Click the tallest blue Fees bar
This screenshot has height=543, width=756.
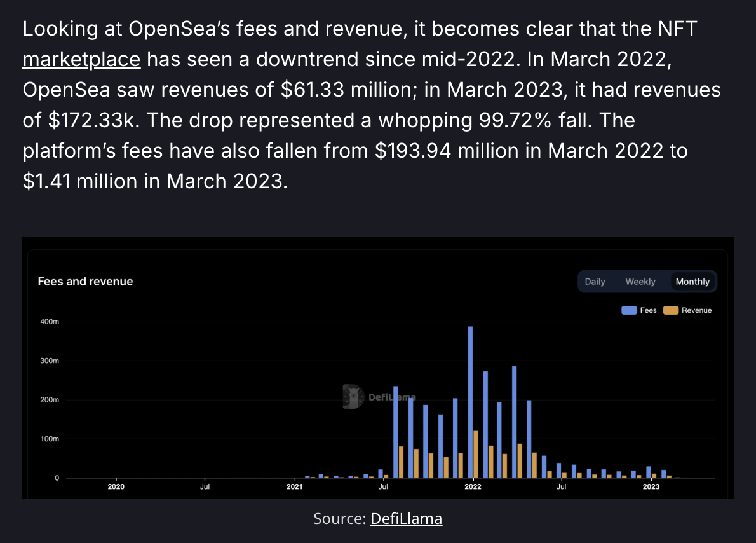pos(470,402)
